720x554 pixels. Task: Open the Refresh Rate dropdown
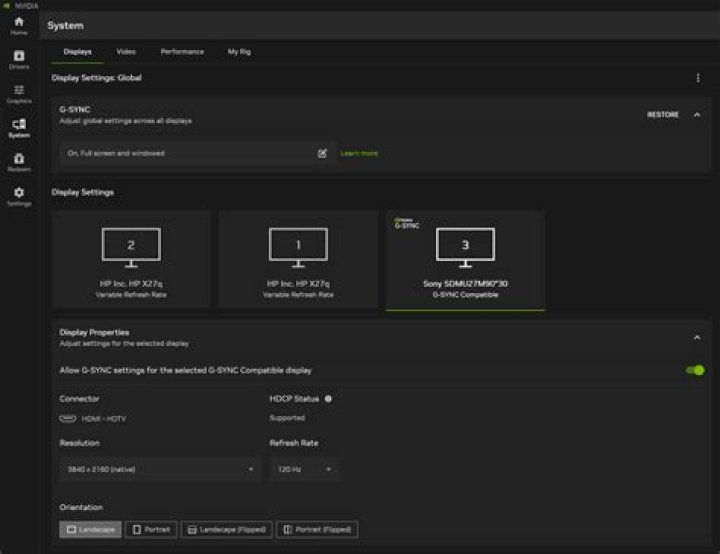pos(305,469)
